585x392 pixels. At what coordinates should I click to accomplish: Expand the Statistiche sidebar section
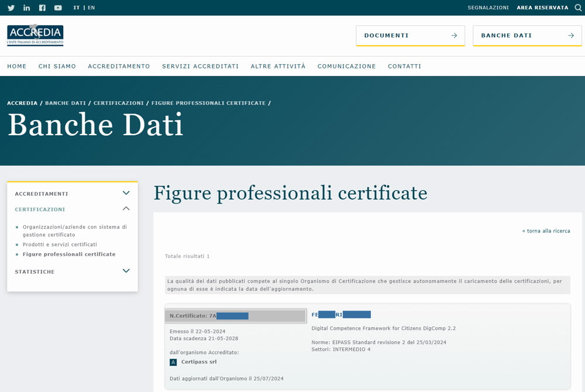tap(126, 271)
